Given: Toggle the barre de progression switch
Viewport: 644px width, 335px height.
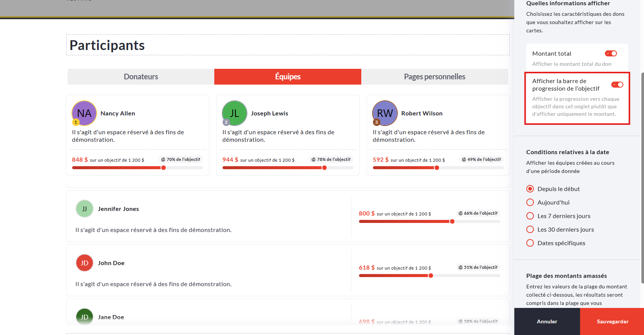Looking at the screenshot, I should point(617,85).
